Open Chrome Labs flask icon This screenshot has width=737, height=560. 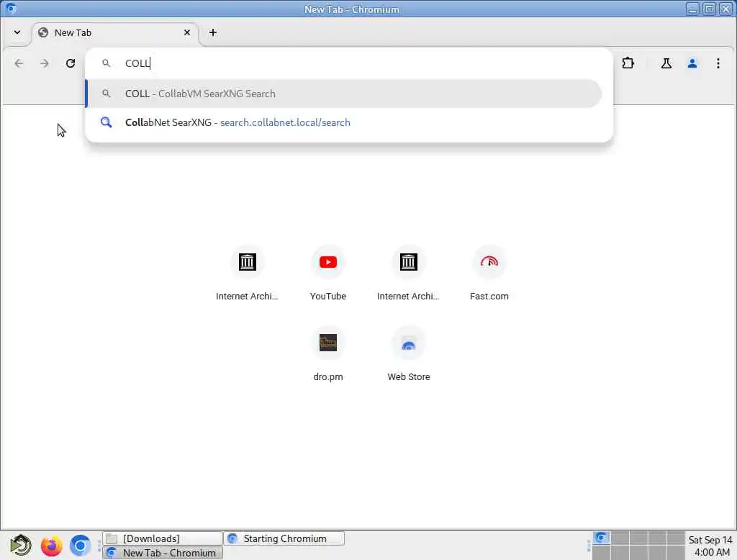666,63
